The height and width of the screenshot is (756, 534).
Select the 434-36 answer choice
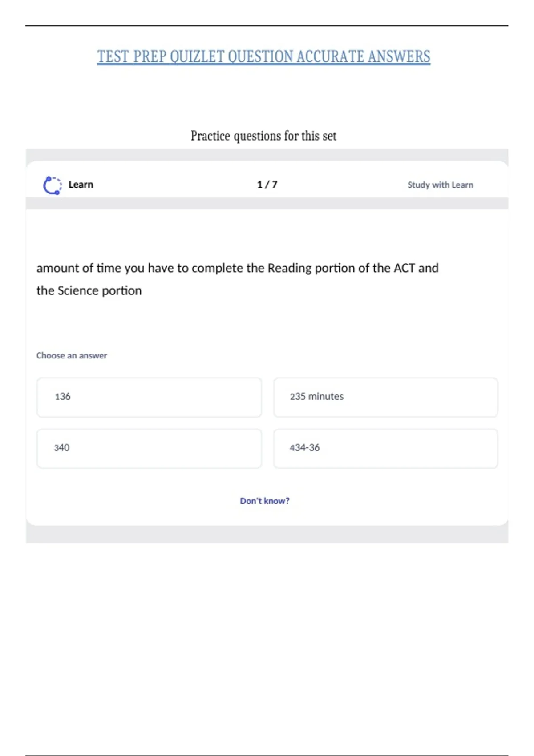pyautogui.click(x=385, y=448)
